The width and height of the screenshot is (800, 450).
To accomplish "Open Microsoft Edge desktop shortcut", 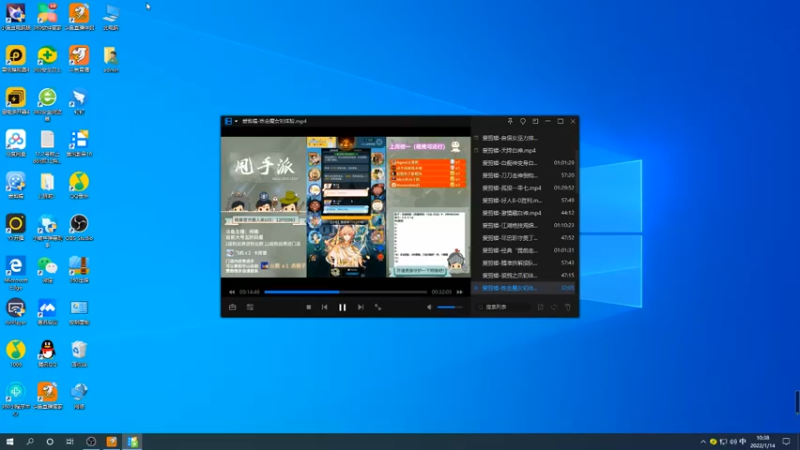I will (x=16, y=271).
